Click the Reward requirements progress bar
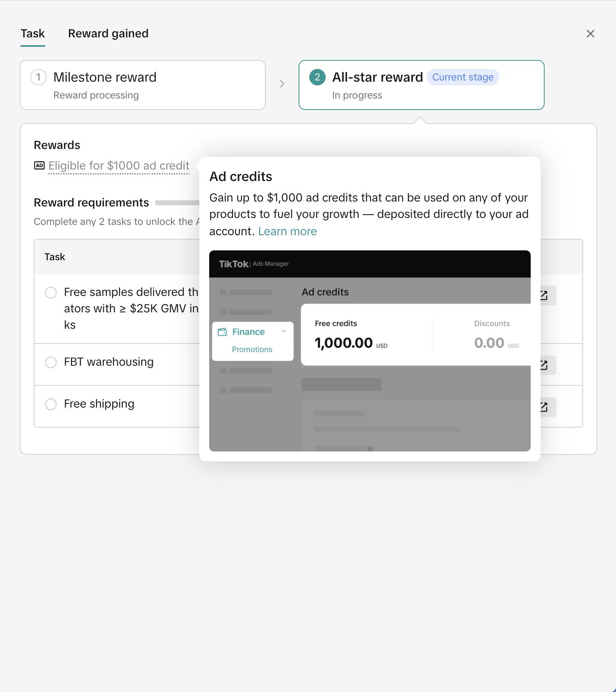The image size is (616, 692). click(177, 203)
